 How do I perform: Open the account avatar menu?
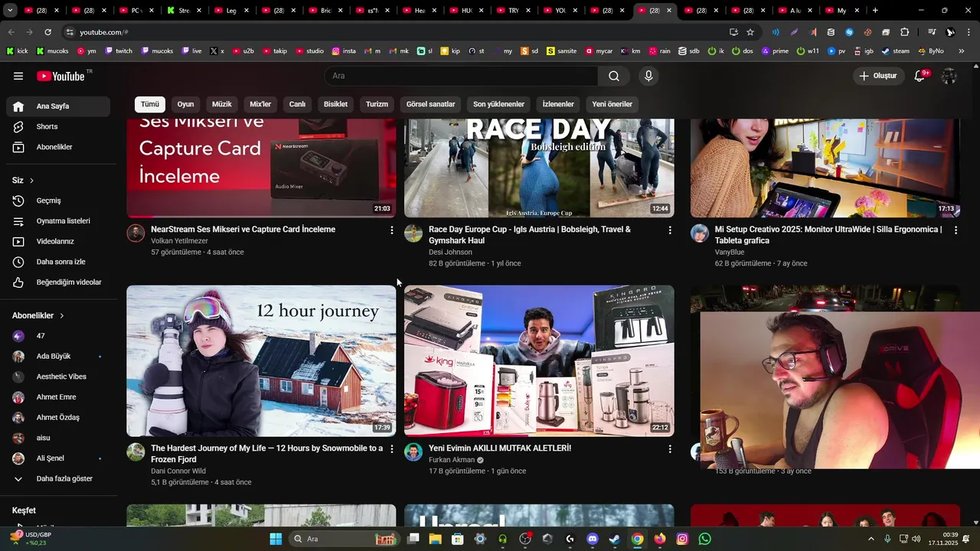point(949,76)
